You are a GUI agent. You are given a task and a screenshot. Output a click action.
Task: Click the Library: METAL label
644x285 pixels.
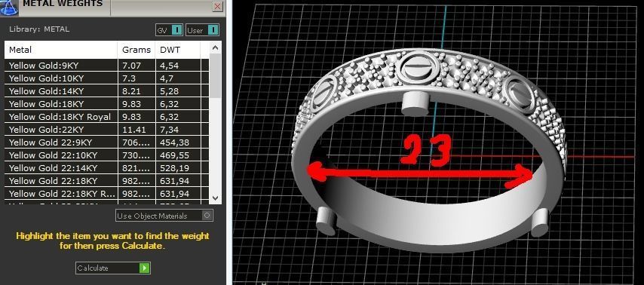tap(39, 29)
